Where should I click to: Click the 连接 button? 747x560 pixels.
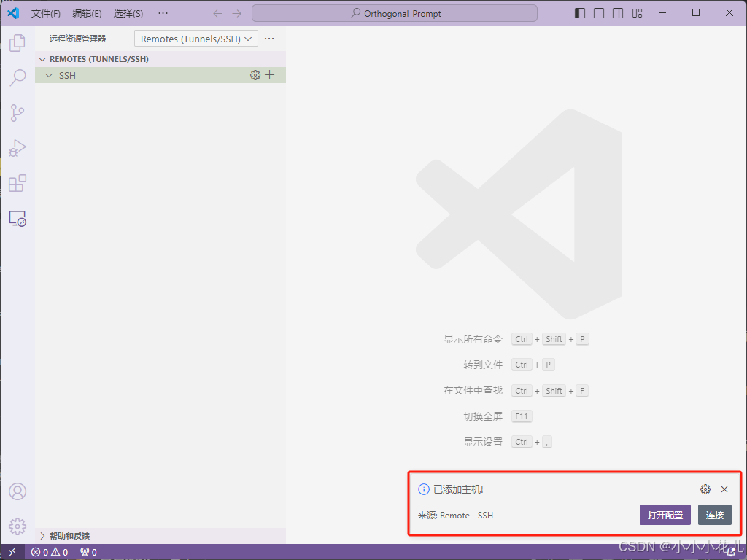715,515
